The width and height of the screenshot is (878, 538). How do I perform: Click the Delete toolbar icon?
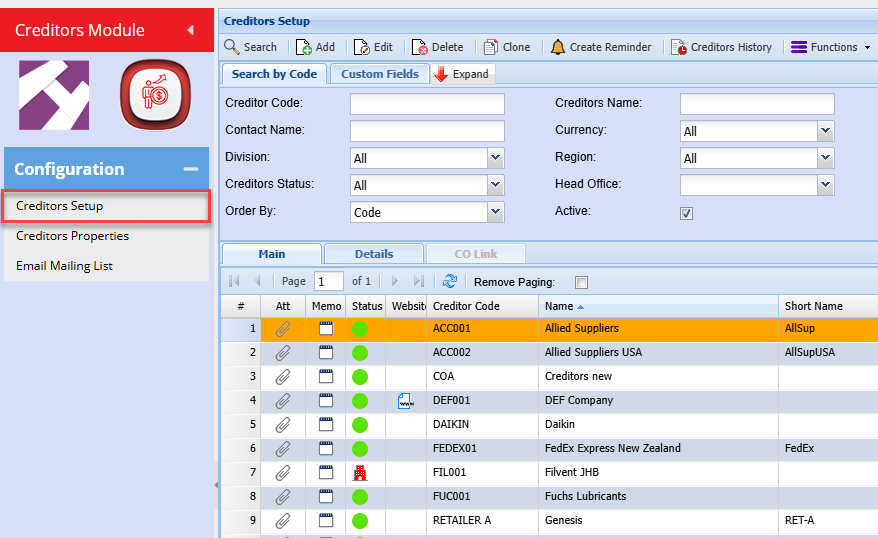tap(420, 47)
